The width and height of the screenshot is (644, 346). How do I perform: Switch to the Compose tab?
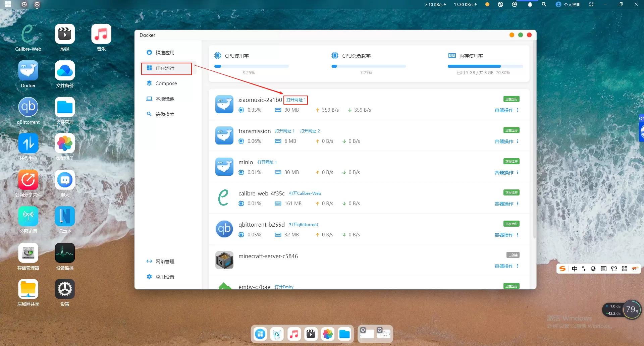click(x=166, y=83)
